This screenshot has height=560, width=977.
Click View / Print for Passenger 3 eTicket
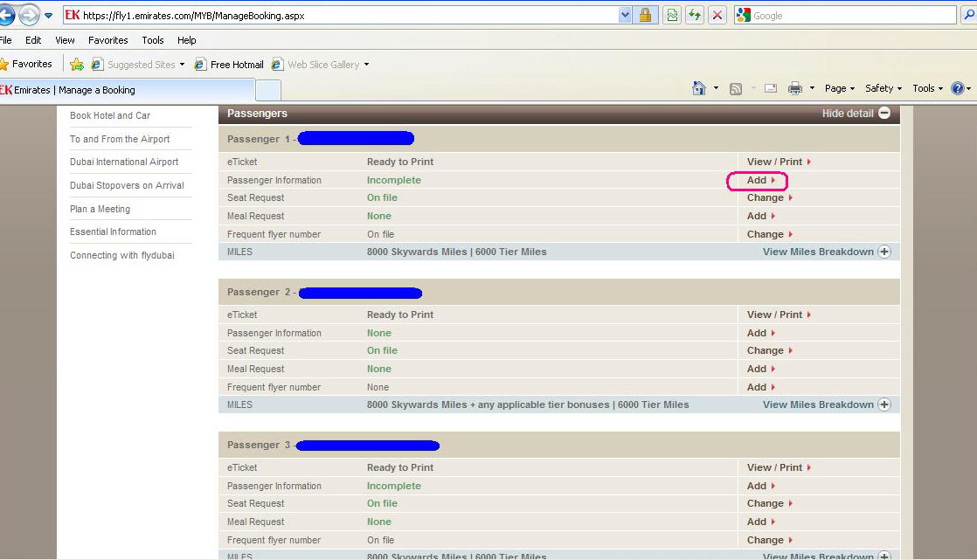point(779,467)
